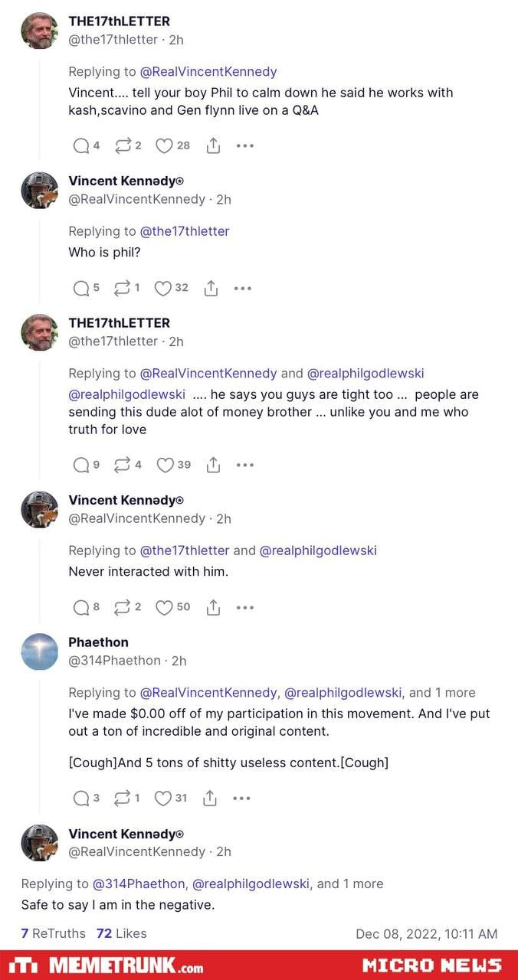ReTruth the first THE17thLETTER post

(x=122, y=145)
